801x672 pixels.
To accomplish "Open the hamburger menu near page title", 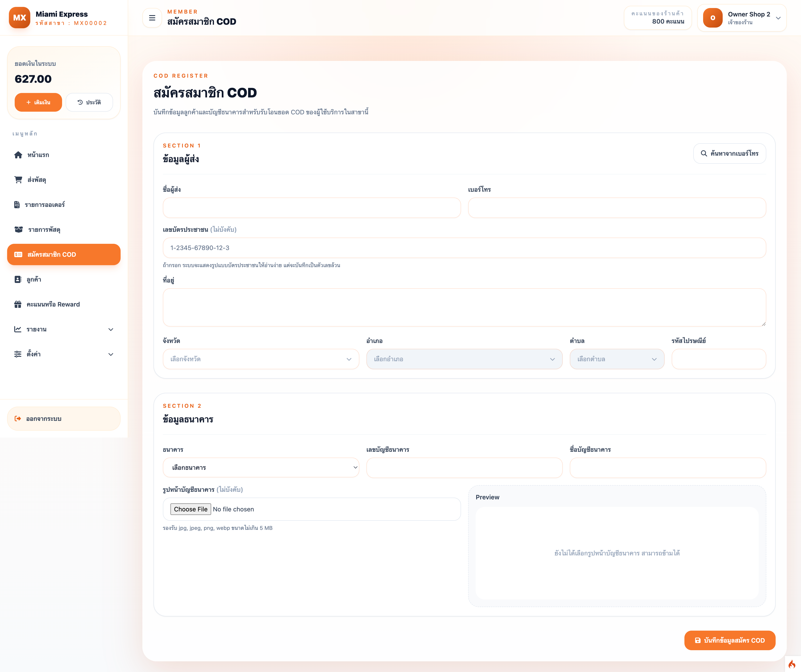I will tap(152, 18).
